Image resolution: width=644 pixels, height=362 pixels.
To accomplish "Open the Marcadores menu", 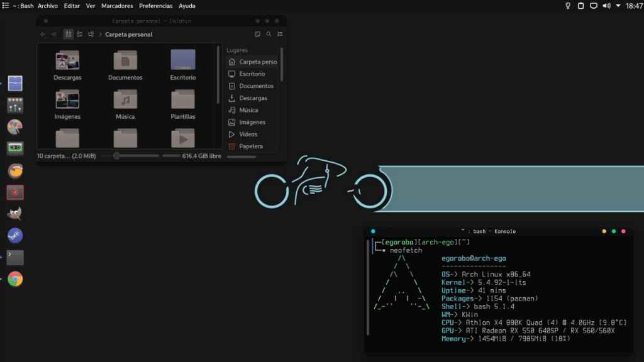I will pos(117,6).
